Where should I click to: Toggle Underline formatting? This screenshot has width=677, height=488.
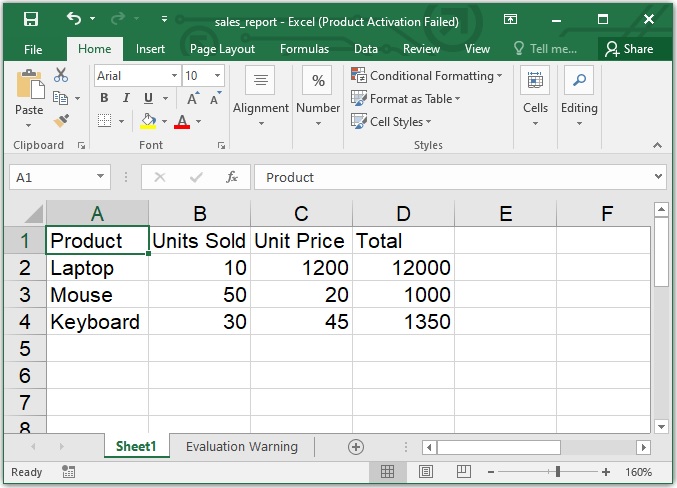[149, 98]
